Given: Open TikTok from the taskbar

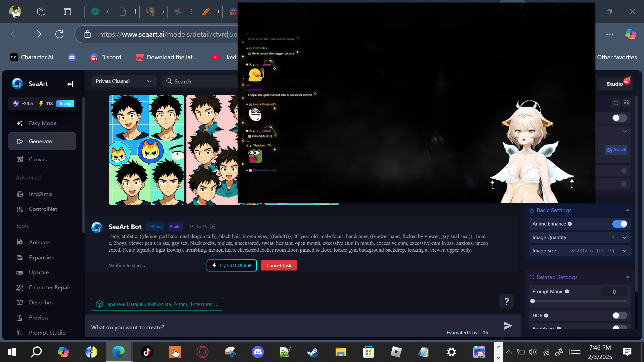Looking at the screenshot, I should (x=147, y=352).
